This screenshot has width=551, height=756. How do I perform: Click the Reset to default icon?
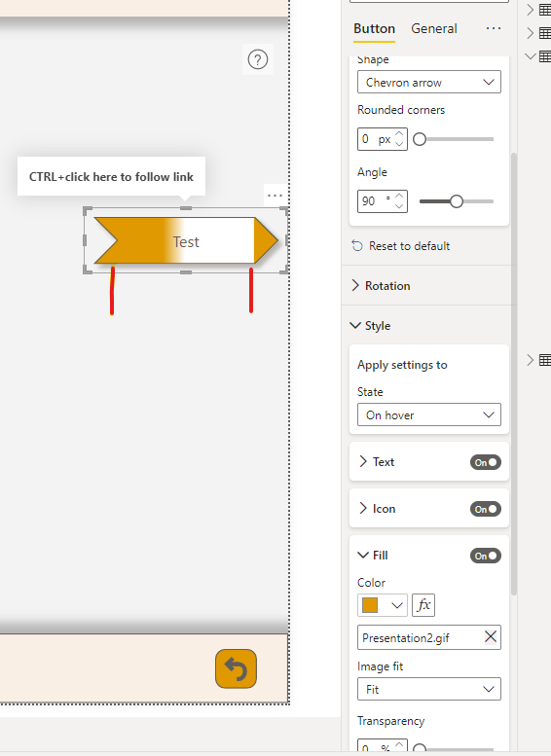357,246
